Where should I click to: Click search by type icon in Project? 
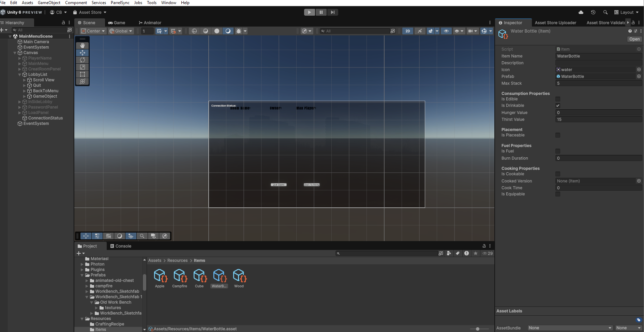pyautogui.click(x=449, y=253)
